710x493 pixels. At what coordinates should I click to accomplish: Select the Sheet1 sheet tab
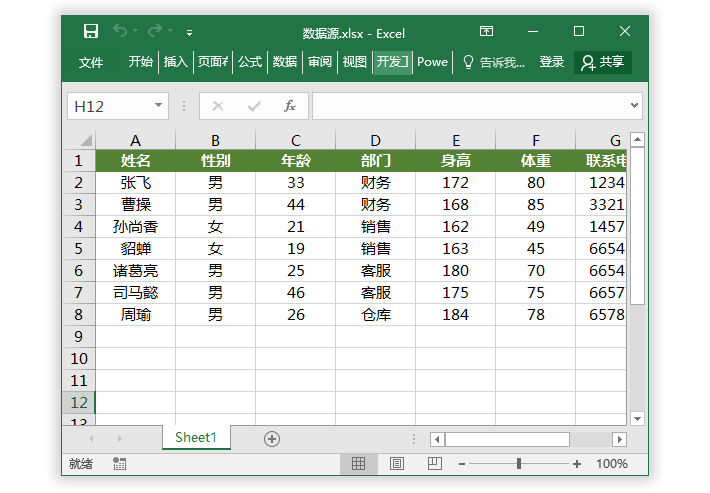pos(196,437)
